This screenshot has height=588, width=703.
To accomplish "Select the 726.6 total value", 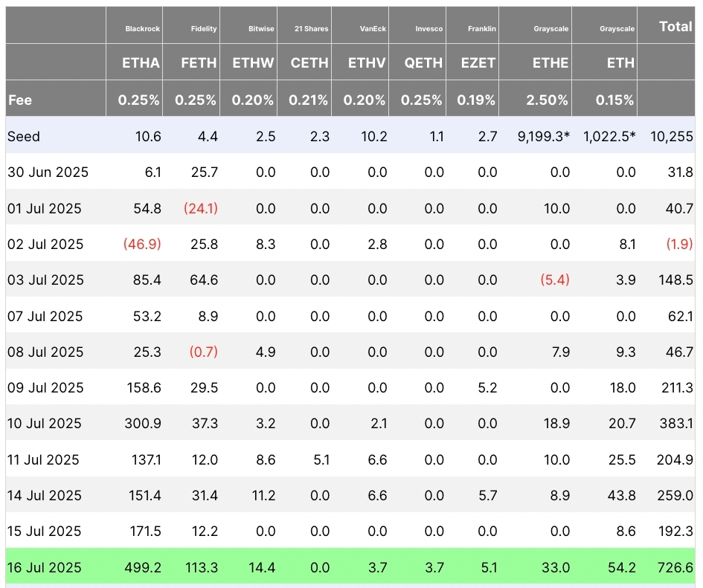I will 675,567.
